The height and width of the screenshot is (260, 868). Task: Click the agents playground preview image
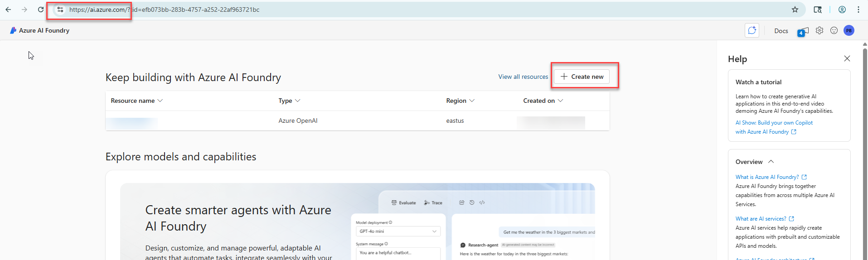tap(473, 221)
